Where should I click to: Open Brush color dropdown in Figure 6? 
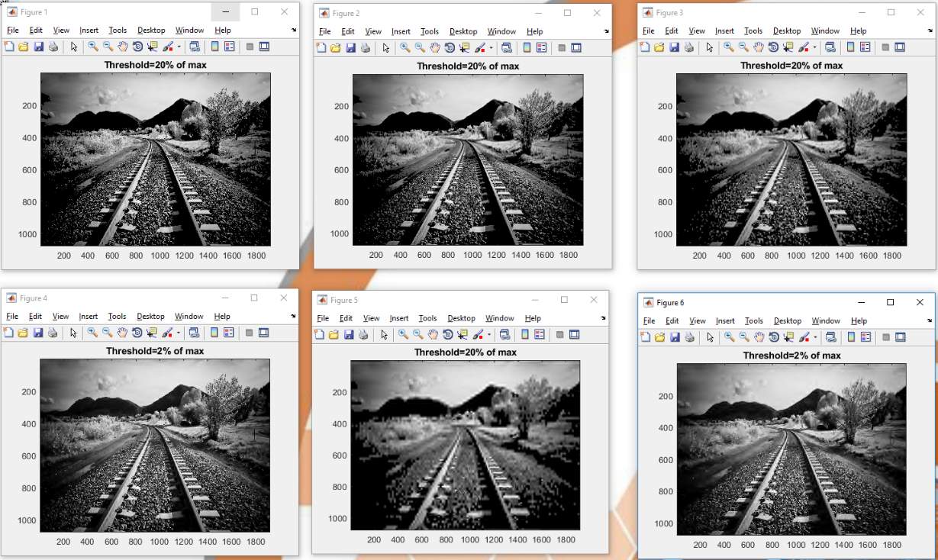tap(814, 336)
